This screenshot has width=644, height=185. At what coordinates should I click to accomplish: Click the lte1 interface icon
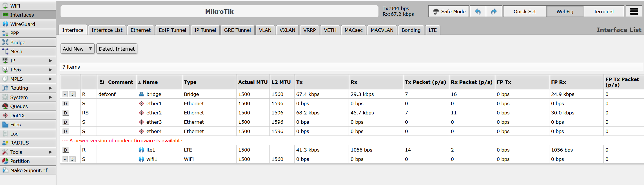tap(141, 150)
